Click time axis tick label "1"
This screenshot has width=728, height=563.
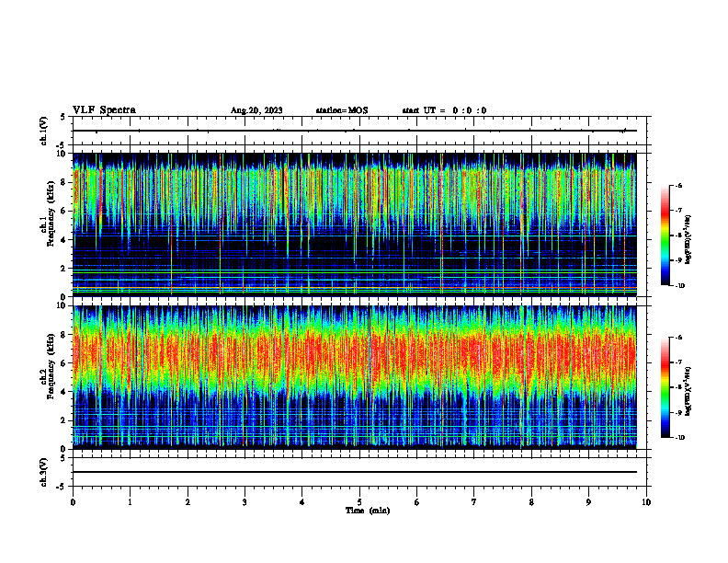coord(130,502)
